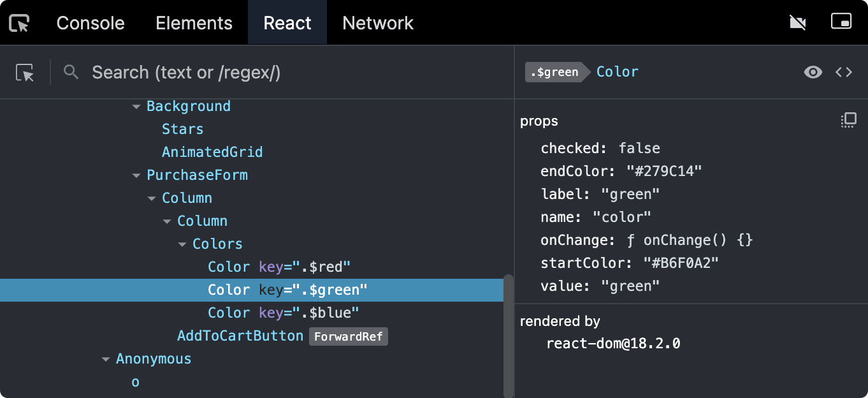Click the react-dom@18.2.0 rendered by link
Image resolution: width=868 pixels, height=398 pixels.
pyautogui.click(x=613, y=343)
